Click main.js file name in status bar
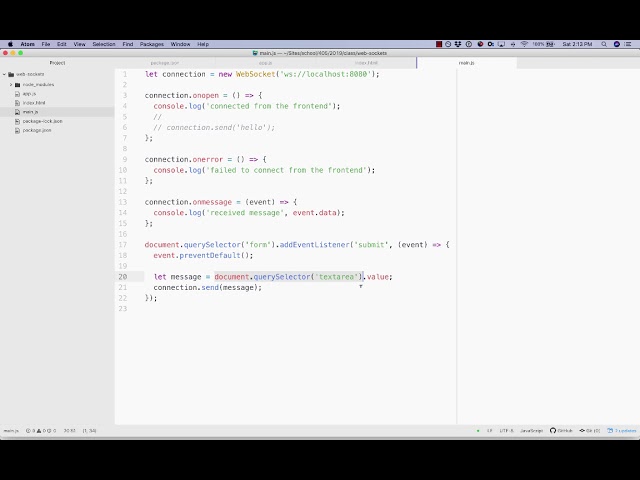The height and width of the screenshot is (480, 640). click(x=11, y=431)
